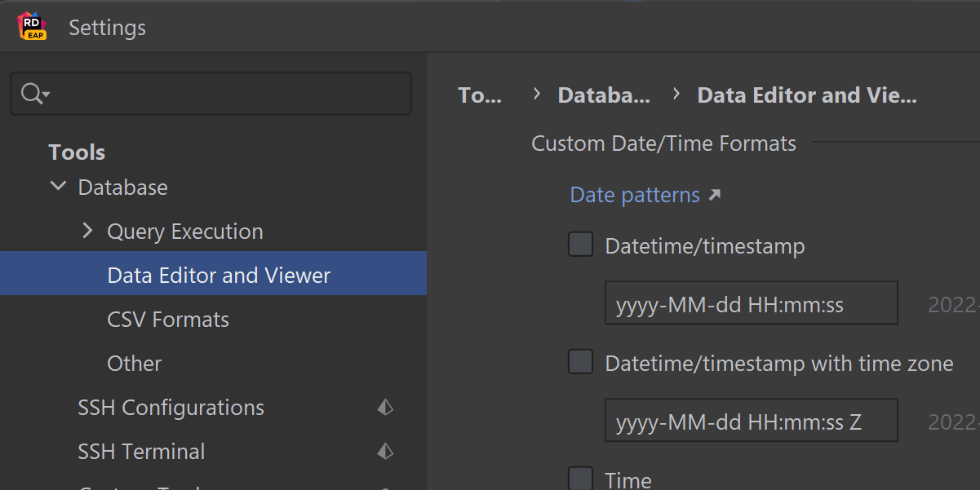This screenshot has width=980, height=490.
Task: Click the Date patterns external arrow icon
Action: coord(715,195)
